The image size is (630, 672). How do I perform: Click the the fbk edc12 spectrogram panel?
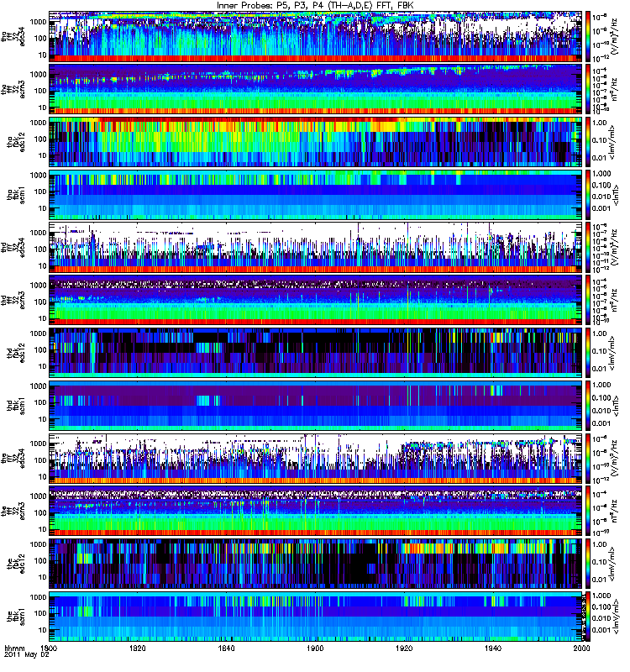click(316, 564)
